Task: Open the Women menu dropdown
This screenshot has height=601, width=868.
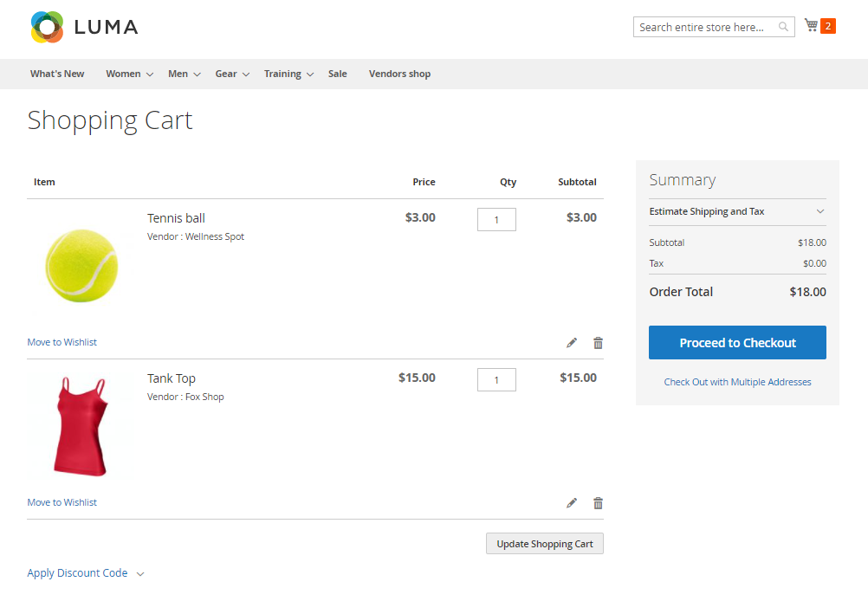Action: pos(129,74)
